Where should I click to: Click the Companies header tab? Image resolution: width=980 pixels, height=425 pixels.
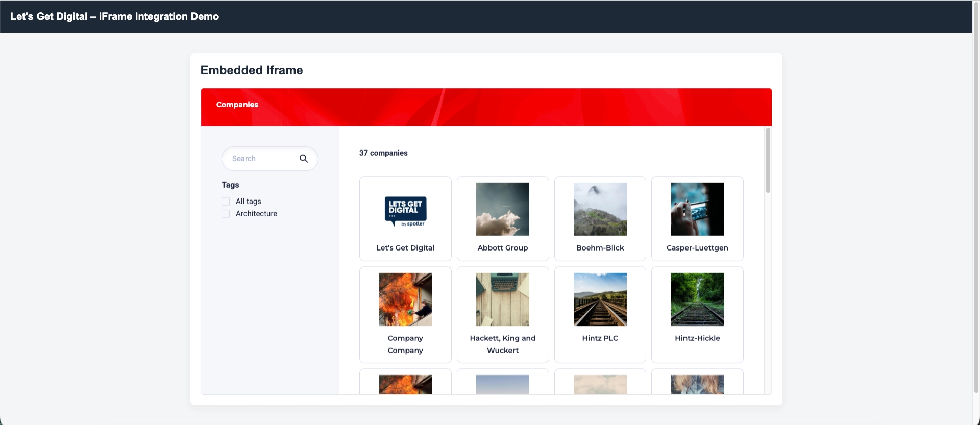[x=237, y=105]
